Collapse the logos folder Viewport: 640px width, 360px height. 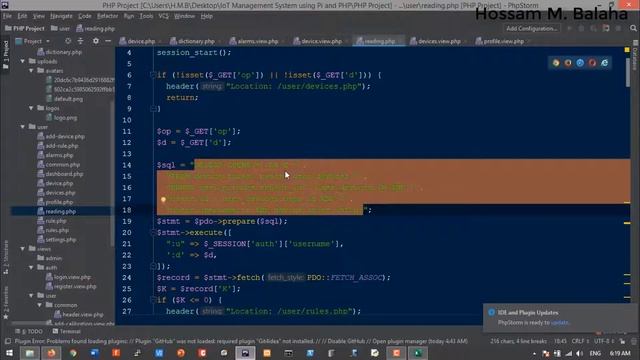click(x=31, y=108)
